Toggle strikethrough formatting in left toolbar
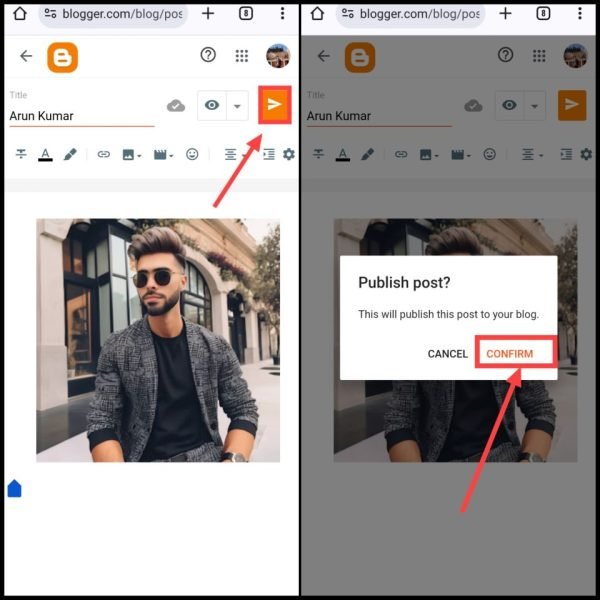 pos(21,154)
